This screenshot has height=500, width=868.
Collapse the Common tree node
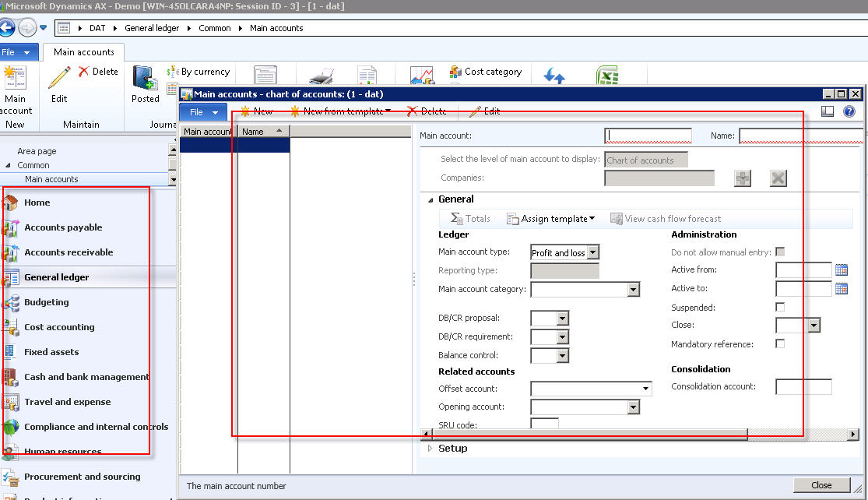[9, 165]
